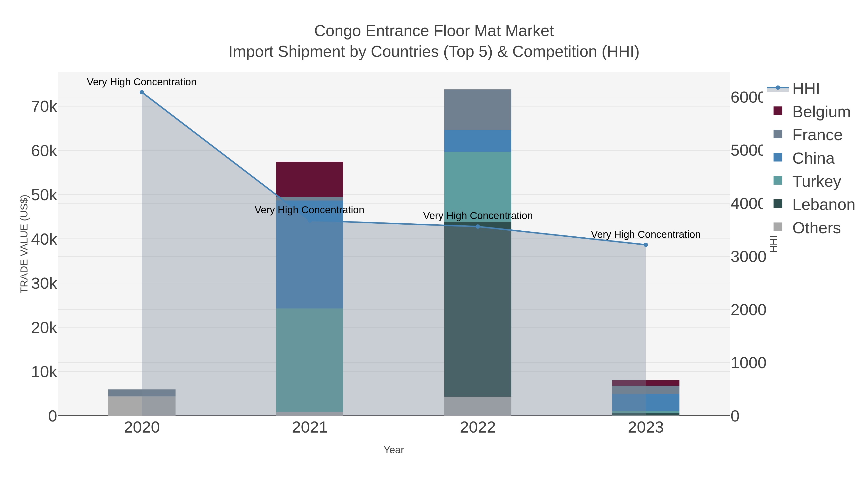Click the Lebanon dark green legend swatch
868x488 pixels.
[778, 204]
